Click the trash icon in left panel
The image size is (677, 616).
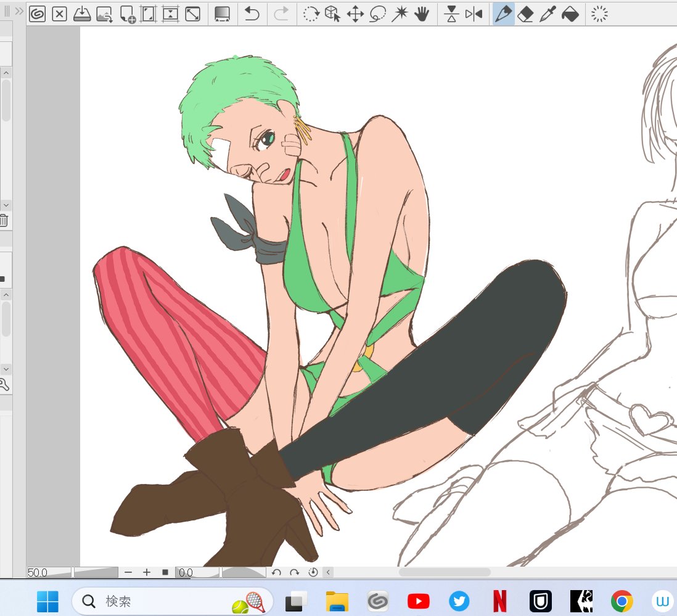4,220
